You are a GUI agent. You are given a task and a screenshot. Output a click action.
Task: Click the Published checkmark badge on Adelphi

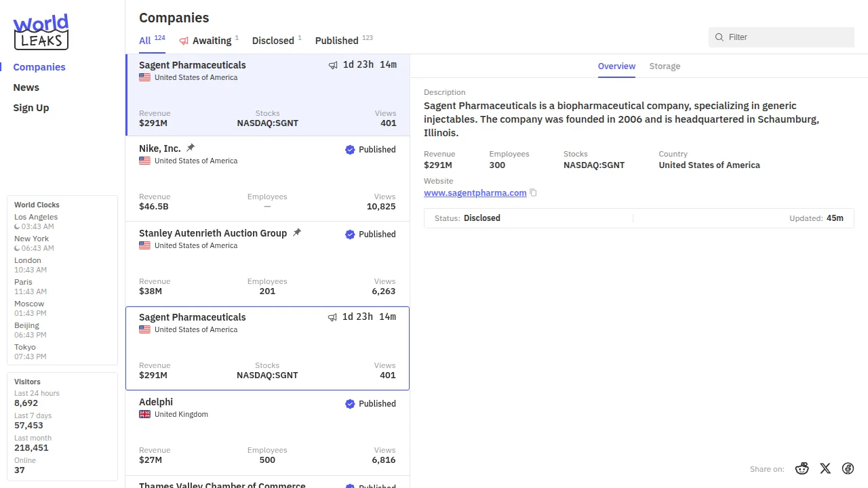pyautogui.click(x=350, y=404)
